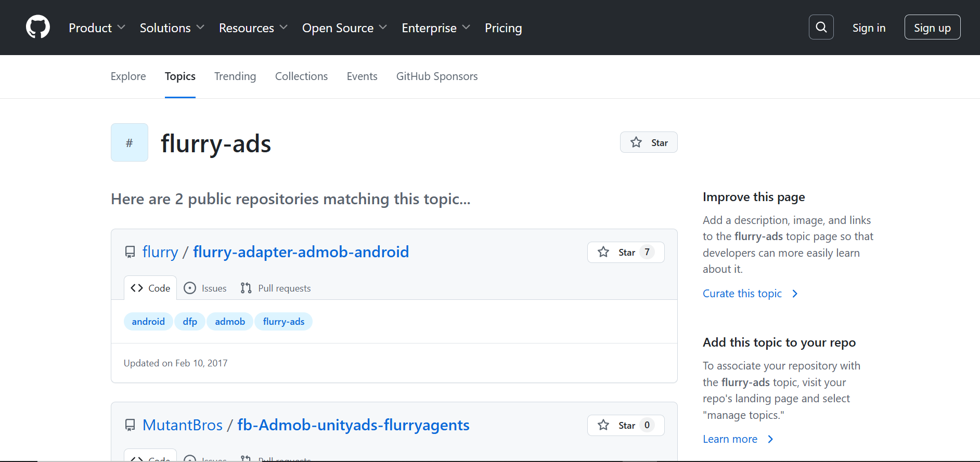This screenshot has width=980, height=462.
Task: Click the star icon in topic Star button
Action: coord(636,142)
